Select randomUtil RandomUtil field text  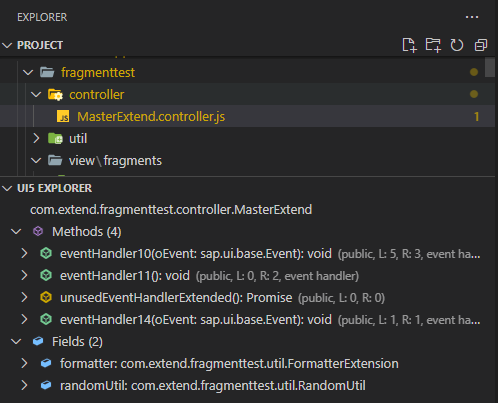pos(213,385)
